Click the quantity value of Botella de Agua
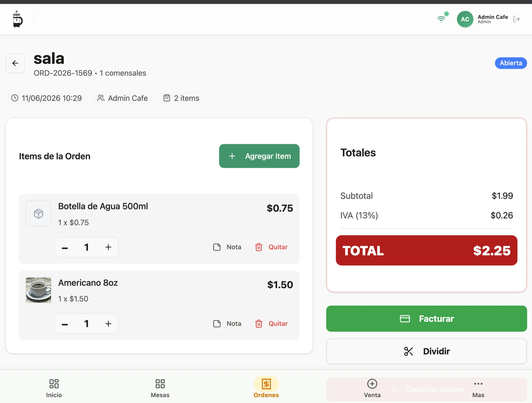 [x=86, y=247]
